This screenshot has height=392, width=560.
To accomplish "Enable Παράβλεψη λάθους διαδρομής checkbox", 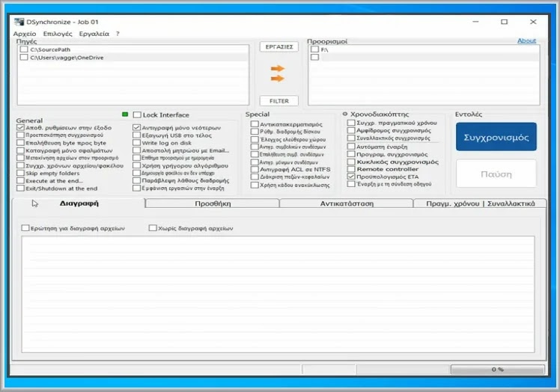I will pos(136,180).
